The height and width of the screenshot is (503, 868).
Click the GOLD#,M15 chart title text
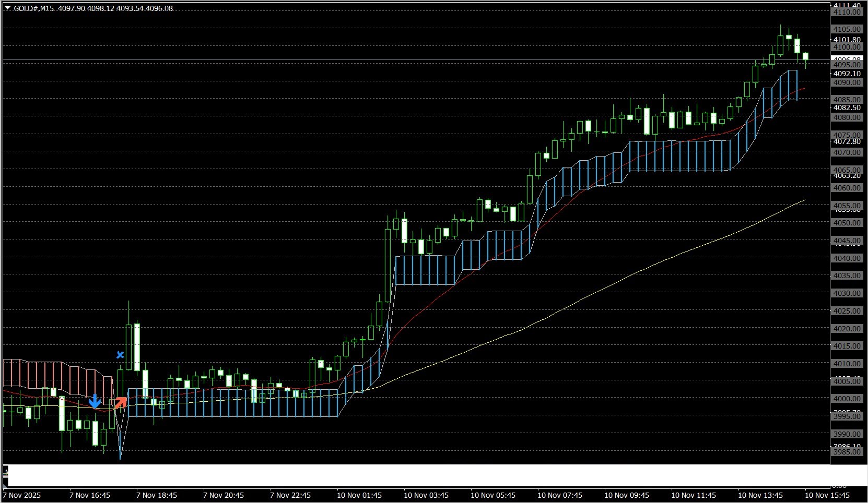(34, 8)
